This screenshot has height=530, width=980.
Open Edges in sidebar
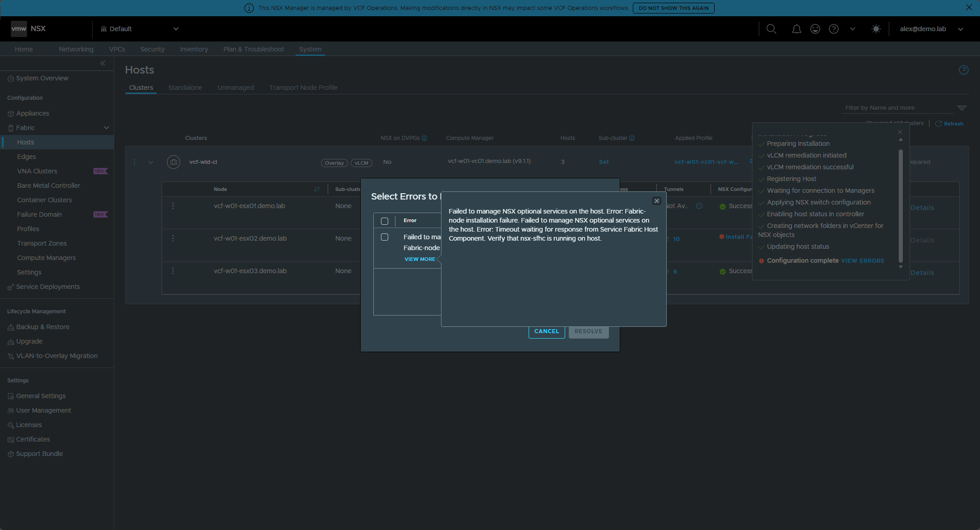pos(26,157)
